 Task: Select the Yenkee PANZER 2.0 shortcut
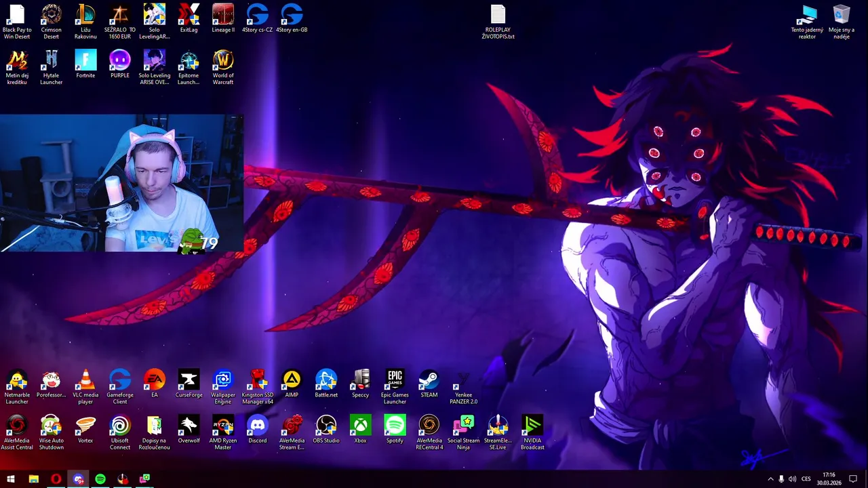coord(463,387)
